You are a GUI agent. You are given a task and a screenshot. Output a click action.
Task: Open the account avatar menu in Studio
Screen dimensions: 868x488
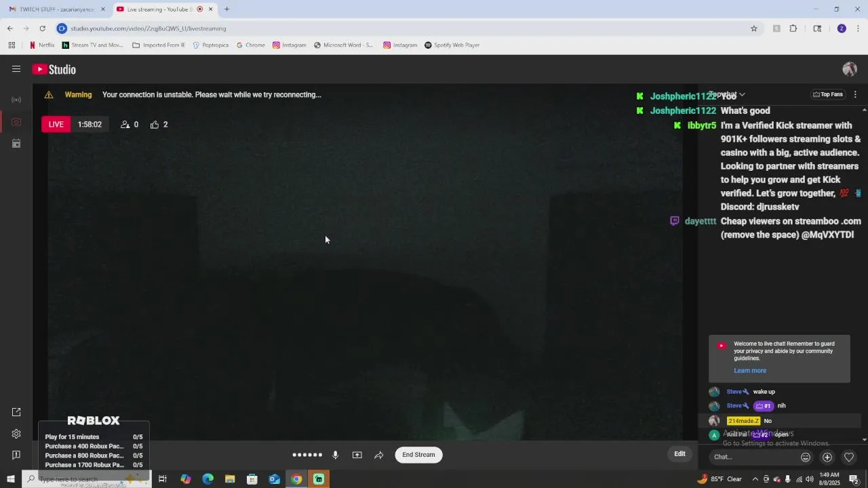point(850,69)
